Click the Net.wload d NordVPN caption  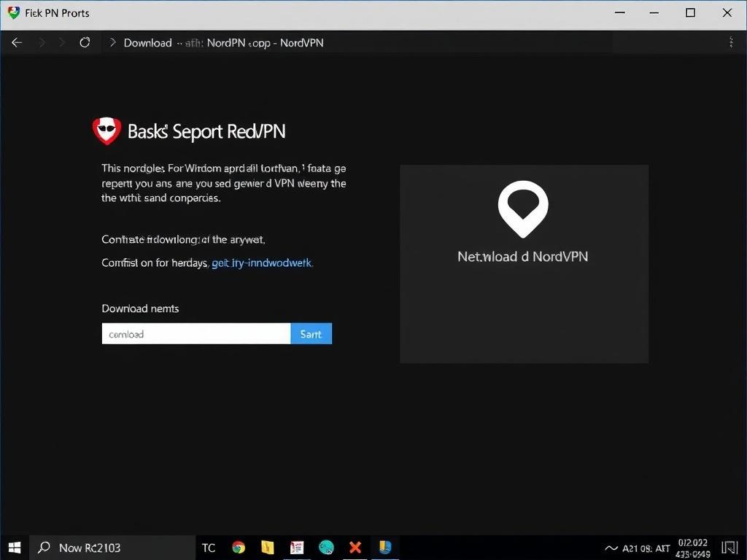coord(522,257)
